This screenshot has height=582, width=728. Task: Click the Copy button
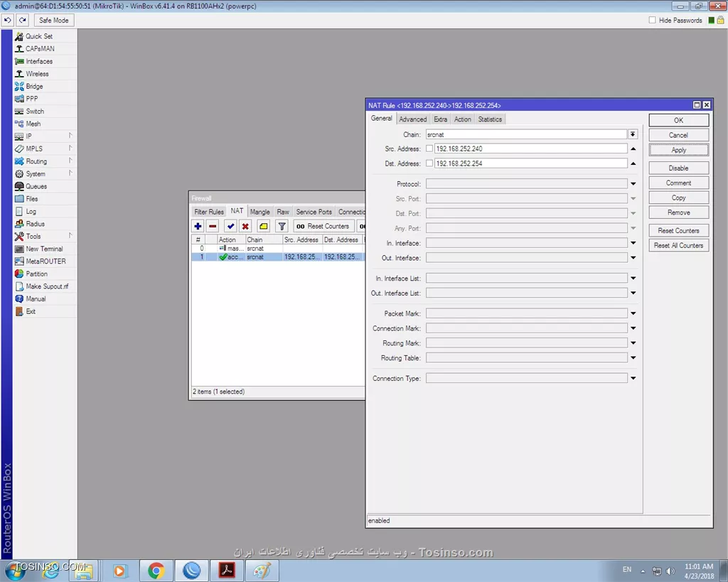[x=678, y=198]
